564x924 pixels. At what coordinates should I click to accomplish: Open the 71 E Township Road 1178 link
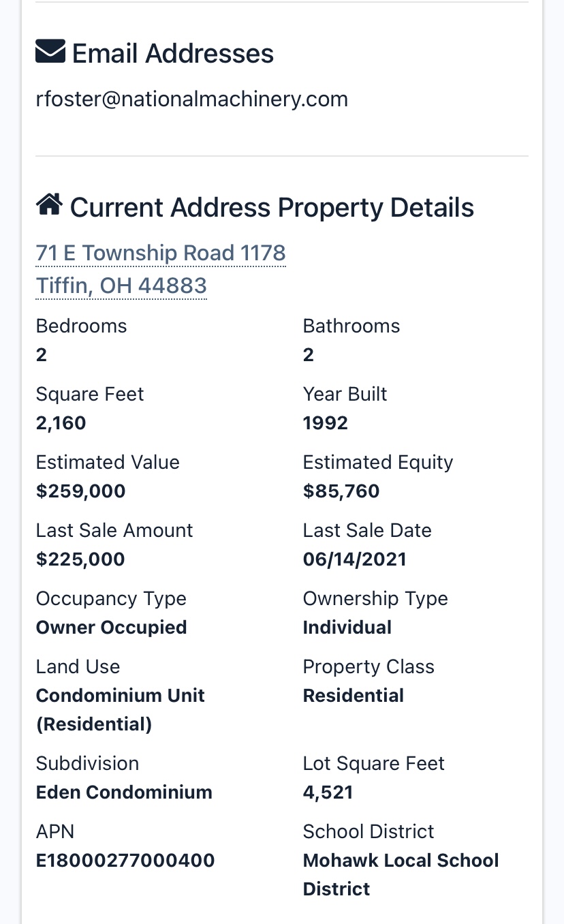coord(161,253)
